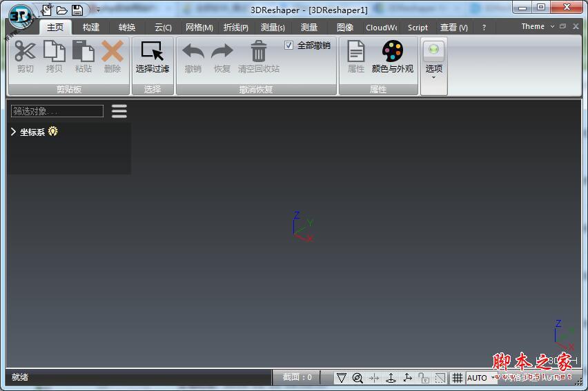Click the ? help tab
The image size is (588, 391).
pos(484,28)
